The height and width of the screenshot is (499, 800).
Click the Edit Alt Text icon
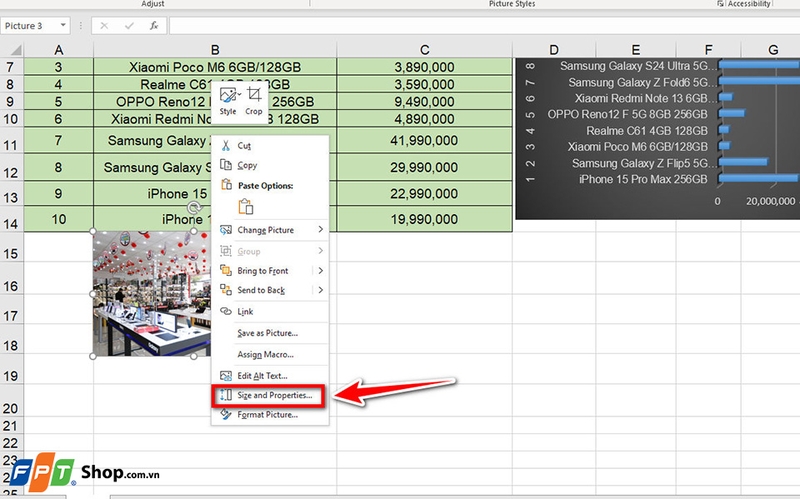226,376
